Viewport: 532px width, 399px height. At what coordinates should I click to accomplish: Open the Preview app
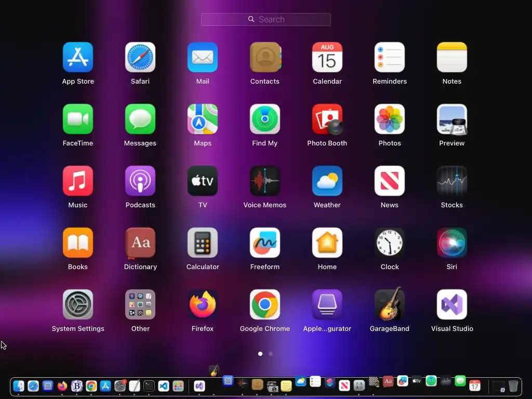pos(452,119)
